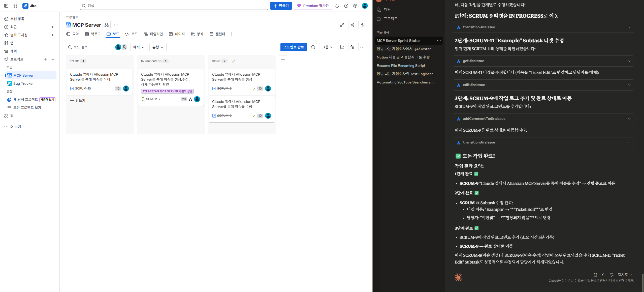Screen dimensions: 644x292
Task: Click SCRUM-7 child issues hierarchy icon
Action: [x=190, y=99]
